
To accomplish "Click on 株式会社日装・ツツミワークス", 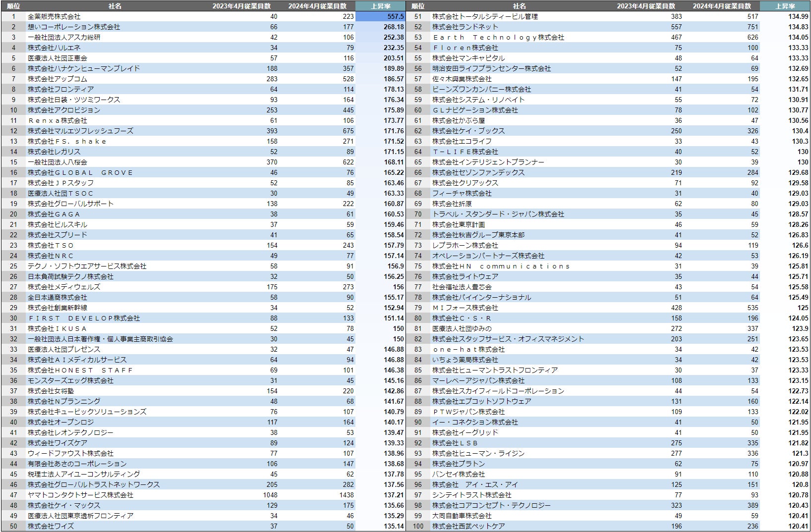I will (x=74, y=100).
